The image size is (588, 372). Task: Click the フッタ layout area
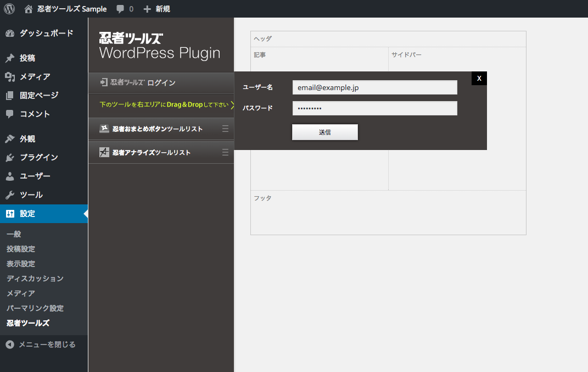[x=388, y=213]
